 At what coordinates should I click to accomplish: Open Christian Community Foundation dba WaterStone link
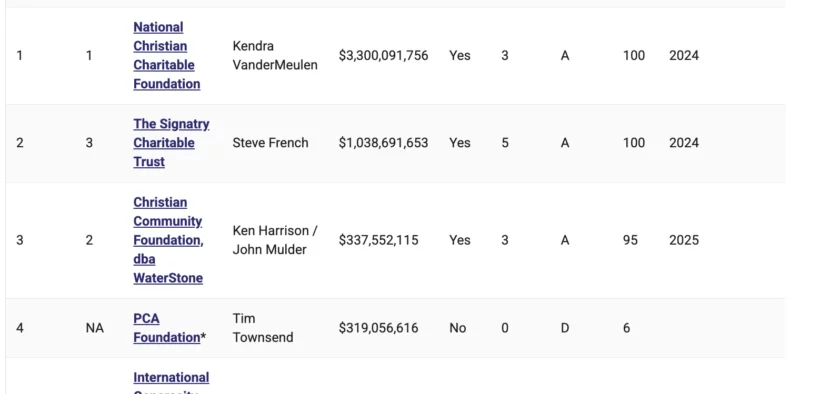168,240
